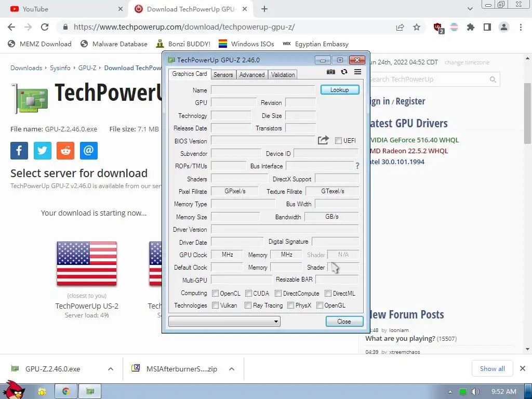
Task: Go back in browser history
Action: [x=11, y=27]
